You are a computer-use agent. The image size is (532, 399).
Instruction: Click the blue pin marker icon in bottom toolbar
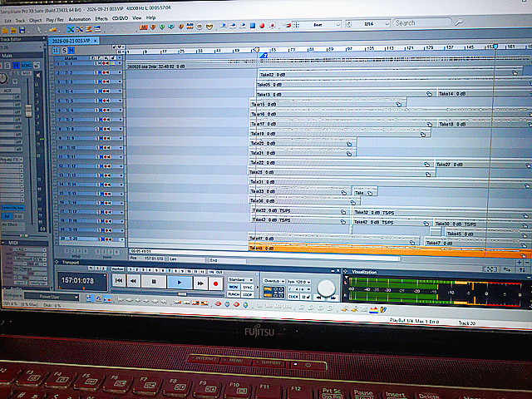click(x=227, y=304)
